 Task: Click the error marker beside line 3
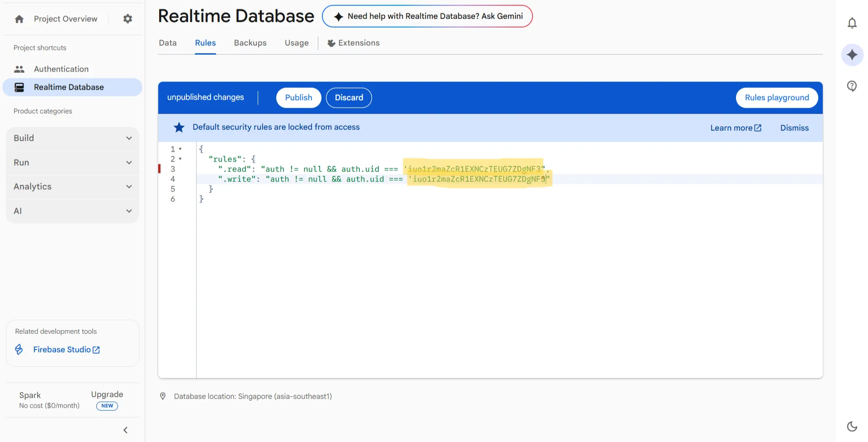160,169
